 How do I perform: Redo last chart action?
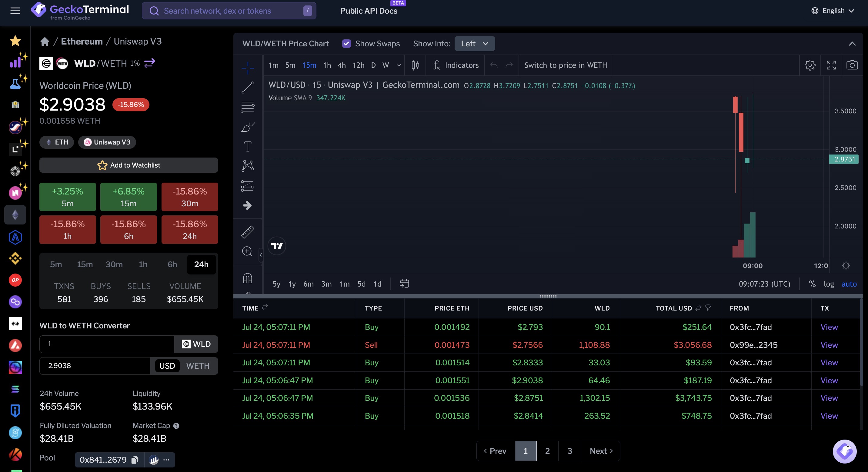coord(509,65)
